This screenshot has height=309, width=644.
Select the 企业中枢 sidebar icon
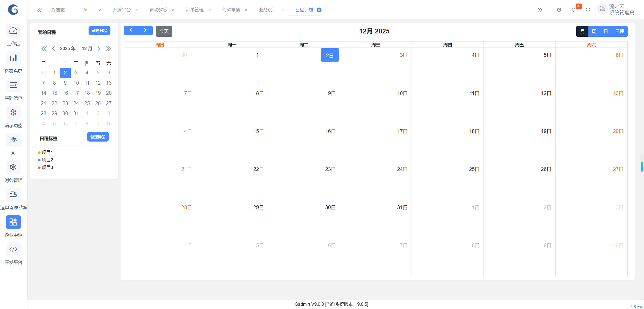[x=13, y=222]
